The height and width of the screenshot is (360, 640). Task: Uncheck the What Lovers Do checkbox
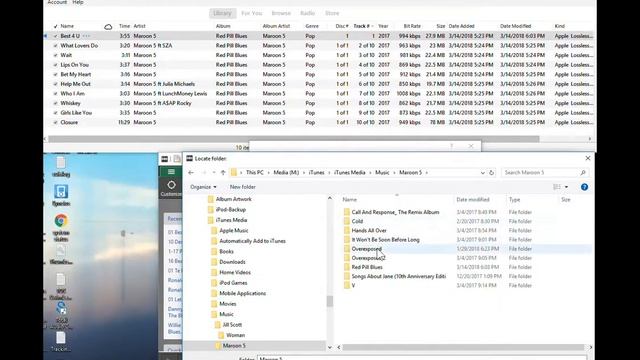56,46
